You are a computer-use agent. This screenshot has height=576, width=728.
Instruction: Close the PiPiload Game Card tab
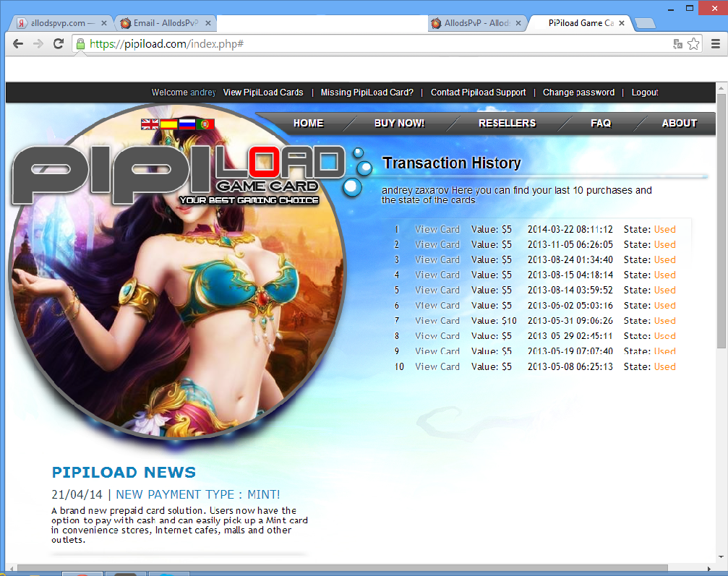pos(622,22)
